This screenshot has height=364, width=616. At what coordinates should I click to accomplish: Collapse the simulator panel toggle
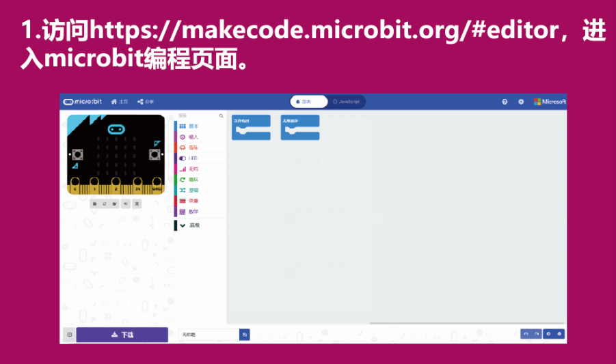click(70, 335)
